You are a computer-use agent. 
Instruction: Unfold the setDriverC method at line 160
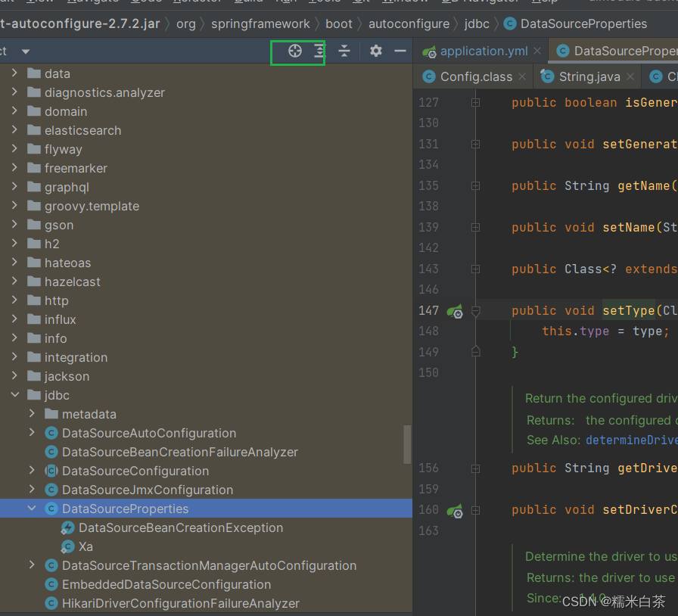475,510
